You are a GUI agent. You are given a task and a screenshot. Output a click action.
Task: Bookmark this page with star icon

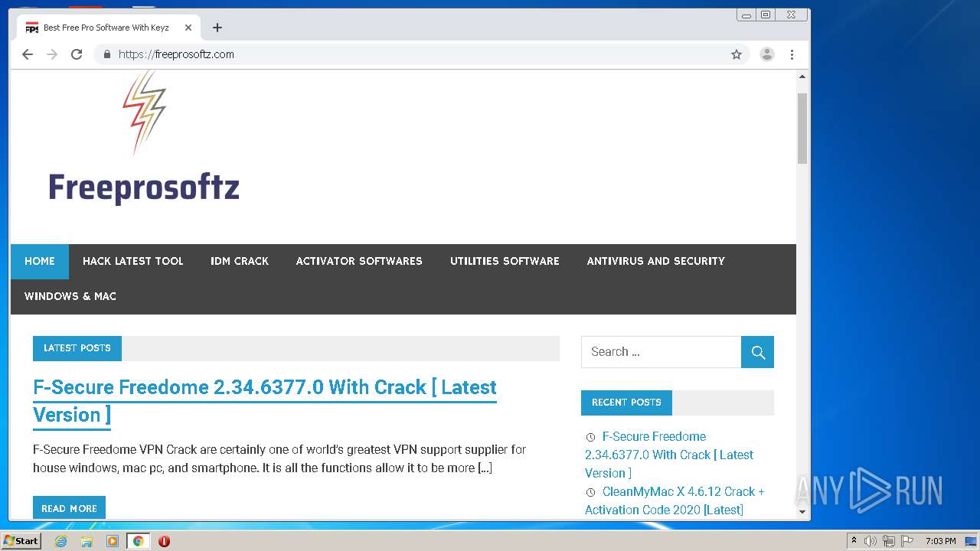[x=737, y=54]
